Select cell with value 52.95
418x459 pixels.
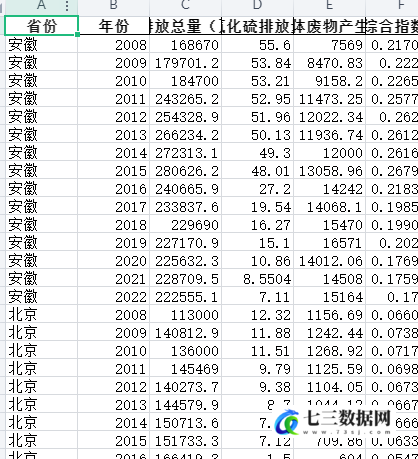(x=257, y=99)
